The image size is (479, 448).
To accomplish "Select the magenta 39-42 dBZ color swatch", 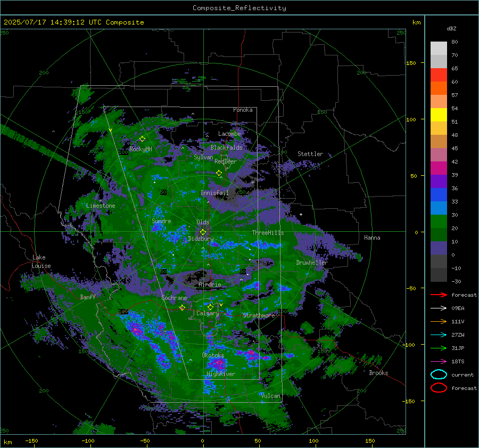I will [439, 168].
